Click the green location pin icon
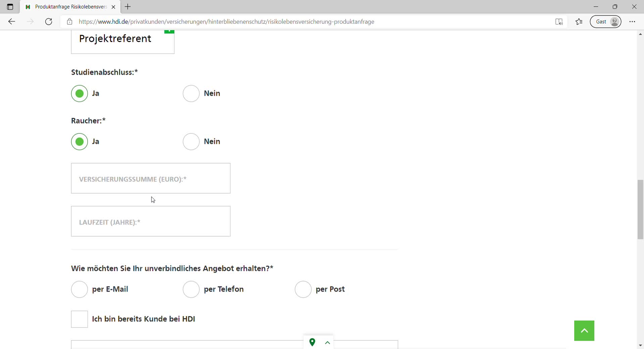The height and width of the screenshot is (349, 644). [312, 342]
